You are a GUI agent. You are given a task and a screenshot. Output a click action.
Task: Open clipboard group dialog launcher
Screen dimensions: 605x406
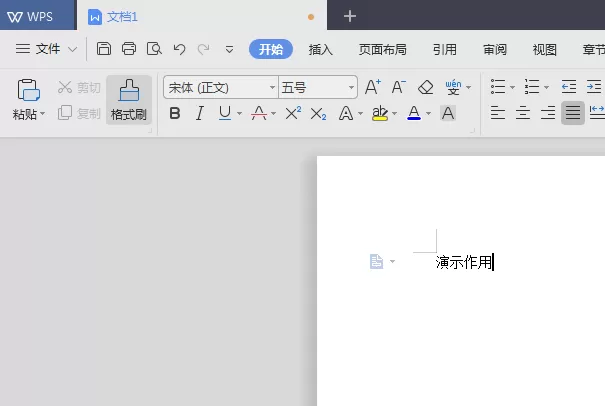(x=150, y=131)
